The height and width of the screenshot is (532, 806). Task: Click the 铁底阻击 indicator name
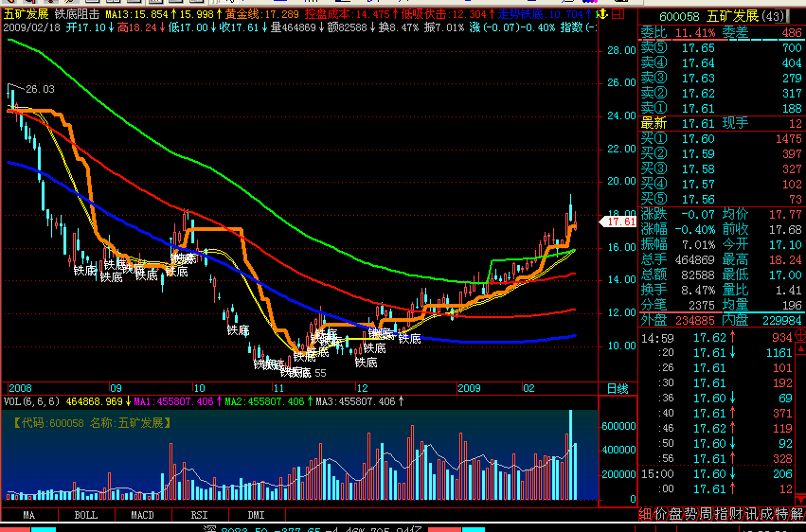(x=76, y=14)
